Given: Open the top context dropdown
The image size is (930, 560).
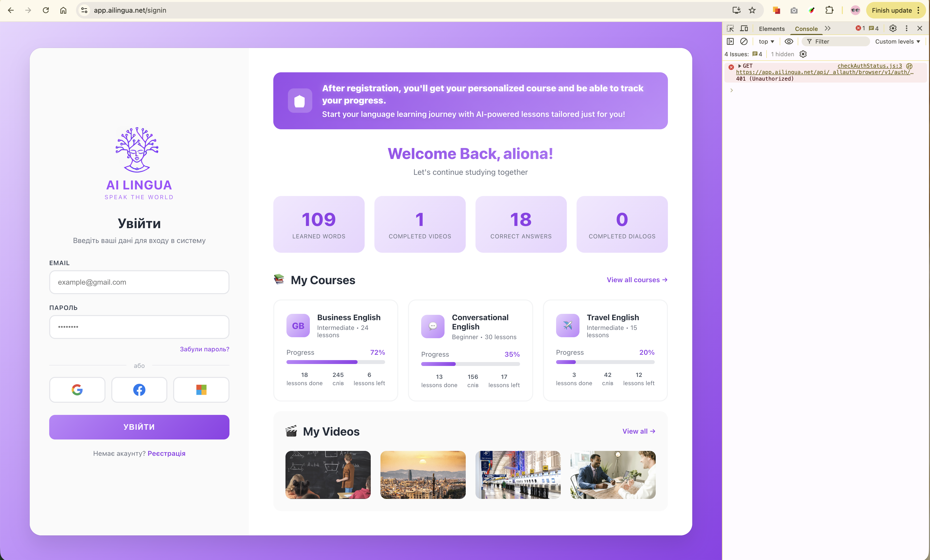Looking at the screenshot, I should coord(766,41).
